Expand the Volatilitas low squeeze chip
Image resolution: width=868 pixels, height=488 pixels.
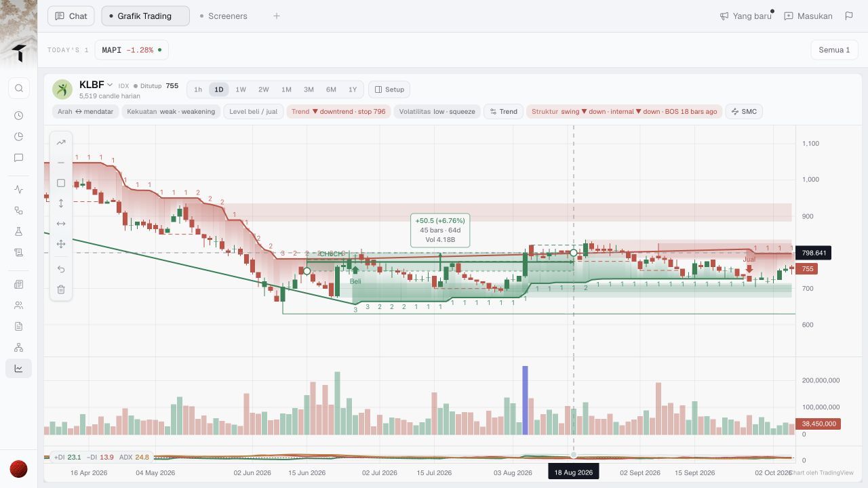tap(437, 111)
